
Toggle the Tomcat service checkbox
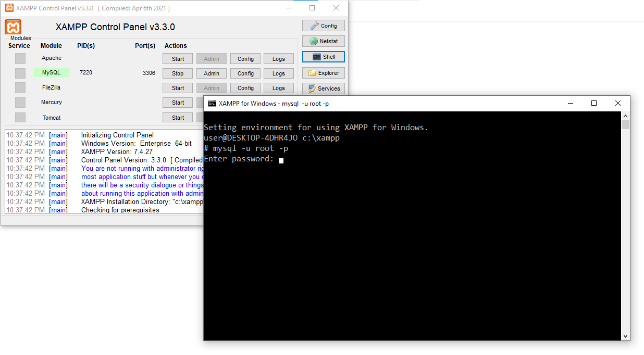click(20, 118)
